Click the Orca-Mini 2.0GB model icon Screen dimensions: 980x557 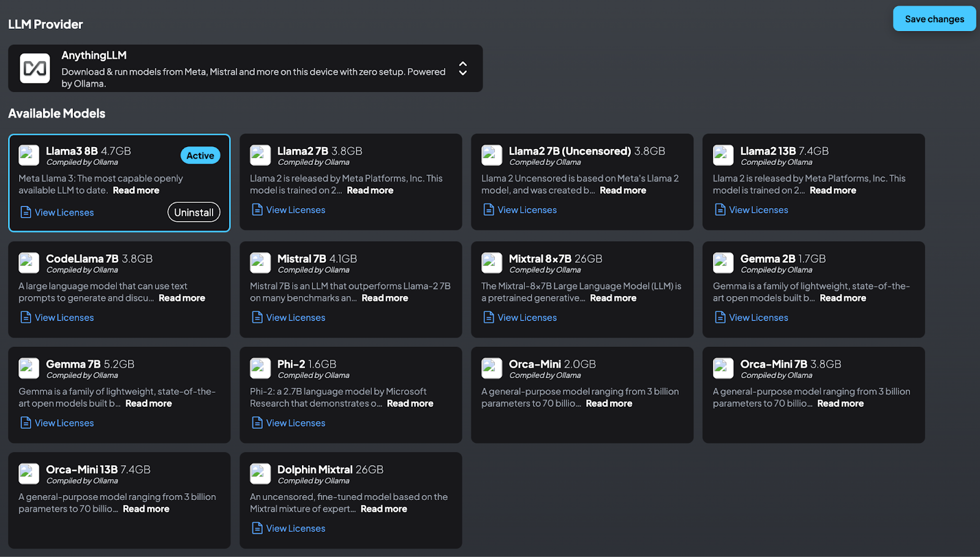[492, 368]
